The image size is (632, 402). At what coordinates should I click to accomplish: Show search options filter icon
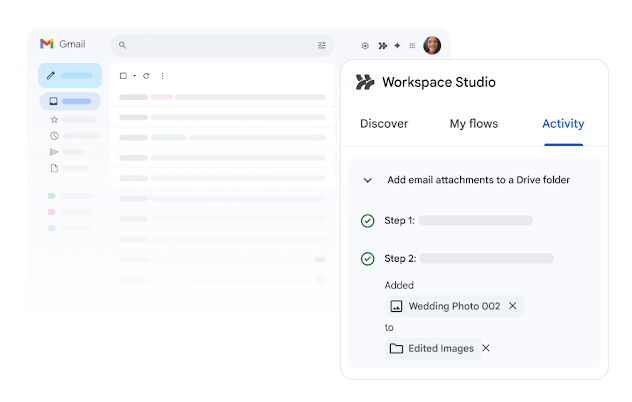click(322, 45)
